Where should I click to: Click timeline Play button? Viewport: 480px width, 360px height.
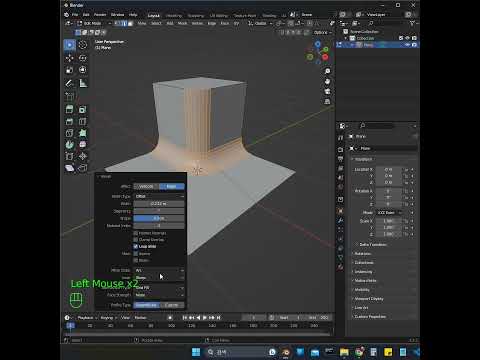pyautogui.click(x=205, y=318)
